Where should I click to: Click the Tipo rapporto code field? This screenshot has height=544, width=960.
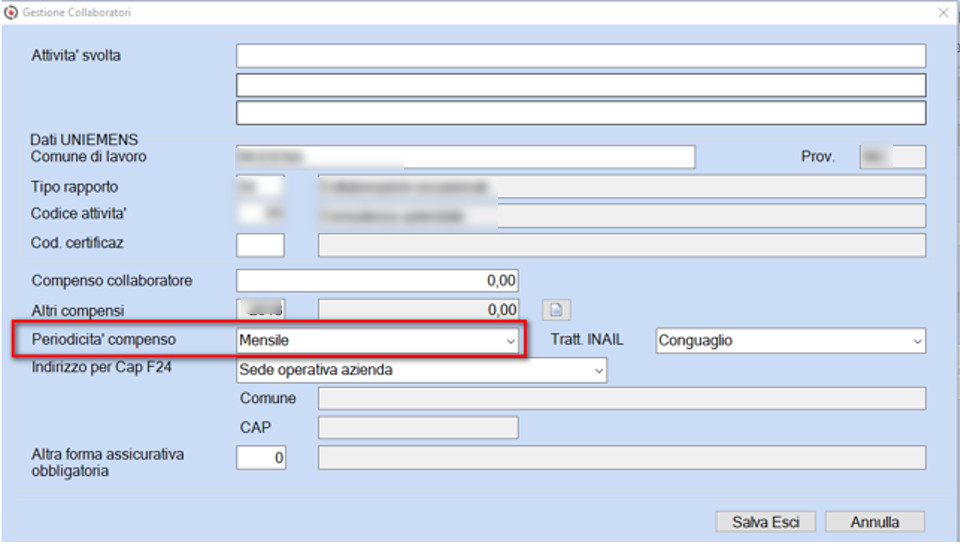pos(260,186)
